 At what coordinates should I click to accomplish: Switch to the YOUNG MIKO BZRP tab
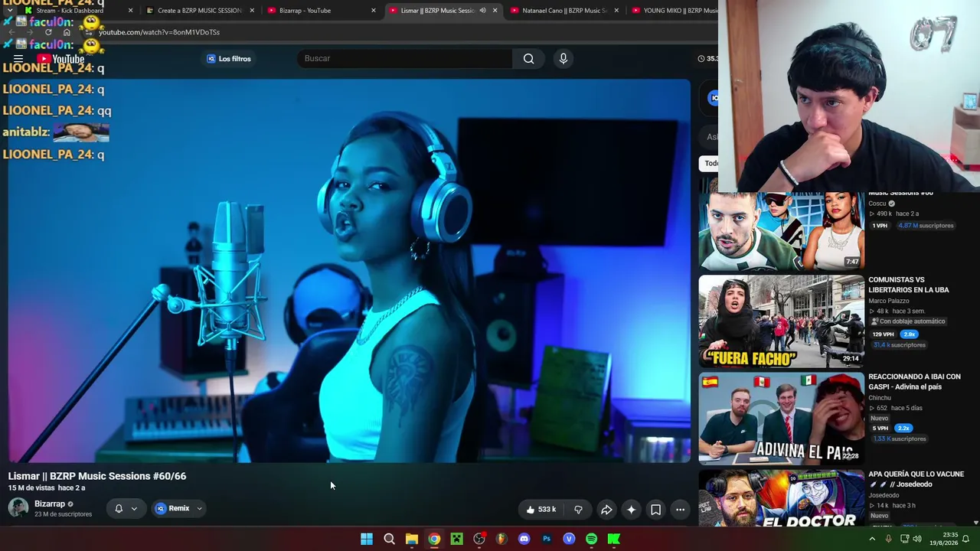tap(674, 11)
